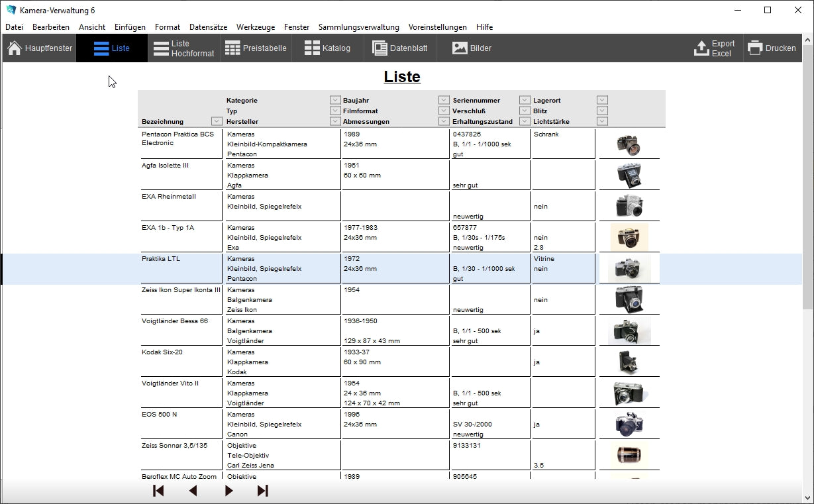
Task: Open the Lagerort filter dropdown
Action: pos(602,100)
